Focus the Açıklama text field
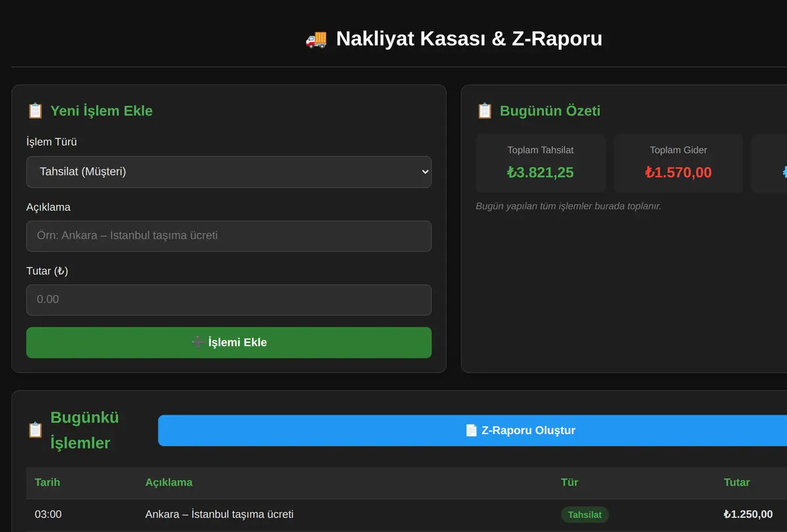The image size is (787, 532). (229, 236)
